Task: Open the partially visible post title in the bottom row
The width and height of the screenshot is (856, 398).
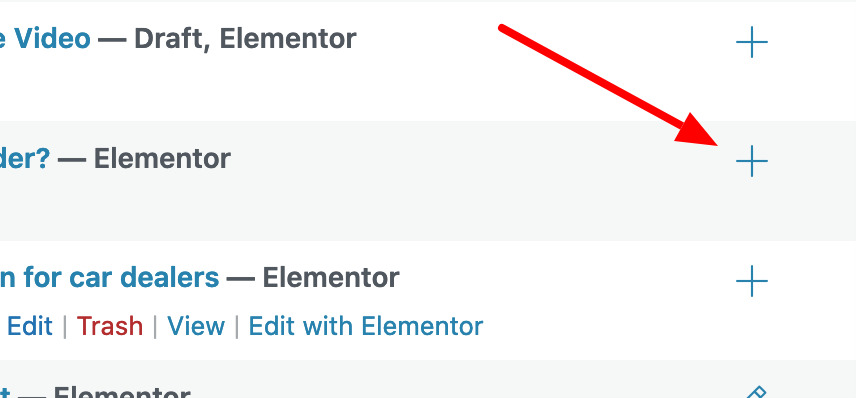Action: (x=4, y=392)
